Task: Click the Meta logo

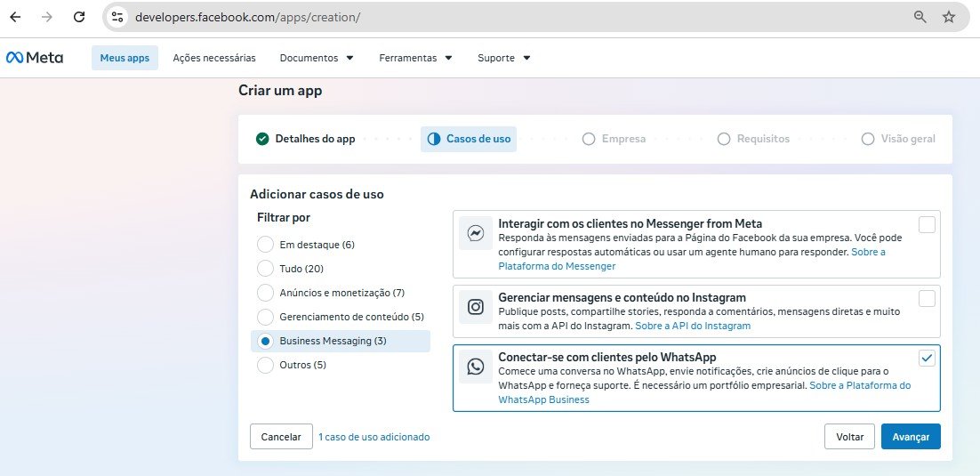Action: (35, 58)
